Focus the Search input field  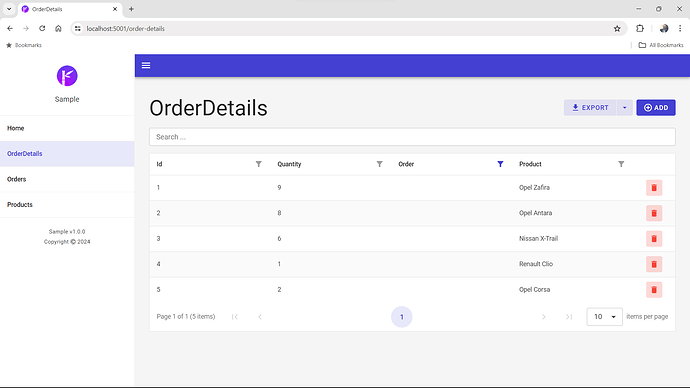coord(412,137)
